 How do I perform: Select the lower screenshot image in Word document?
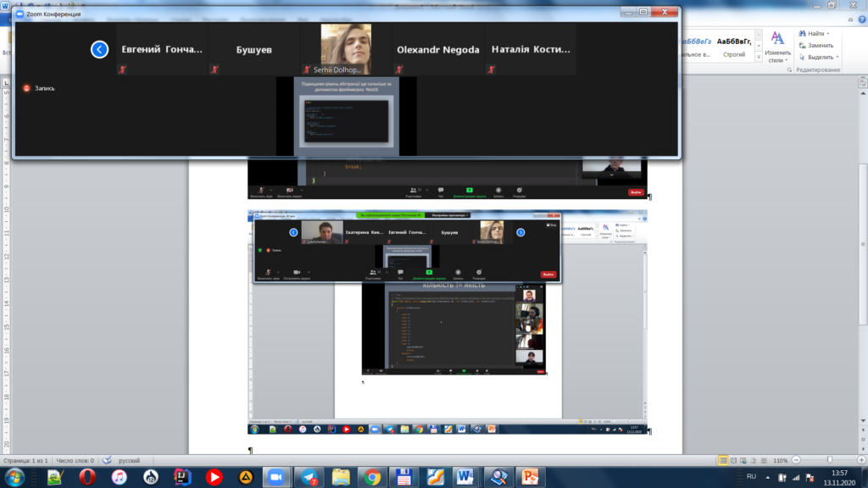[x=448, y=322]
